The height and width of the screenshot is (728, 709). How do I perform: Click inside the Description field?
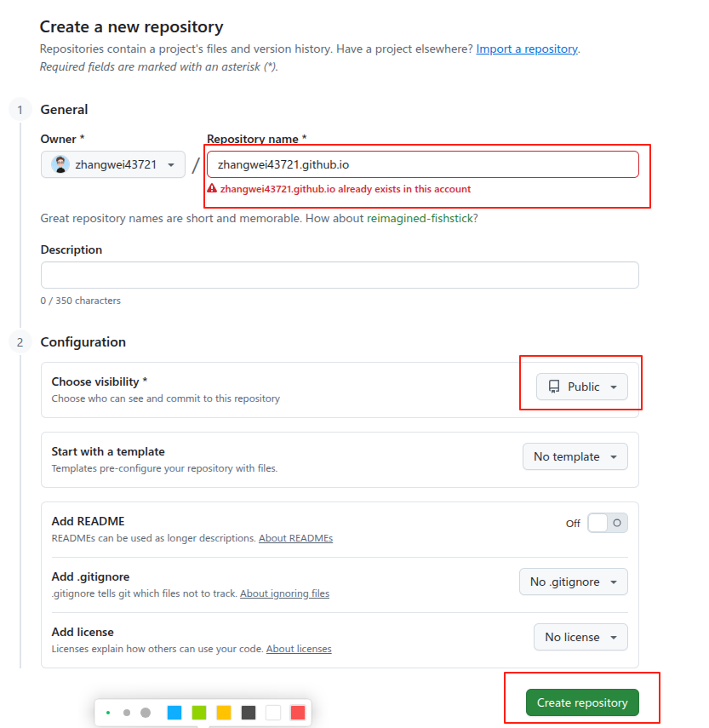click(339, 275)
